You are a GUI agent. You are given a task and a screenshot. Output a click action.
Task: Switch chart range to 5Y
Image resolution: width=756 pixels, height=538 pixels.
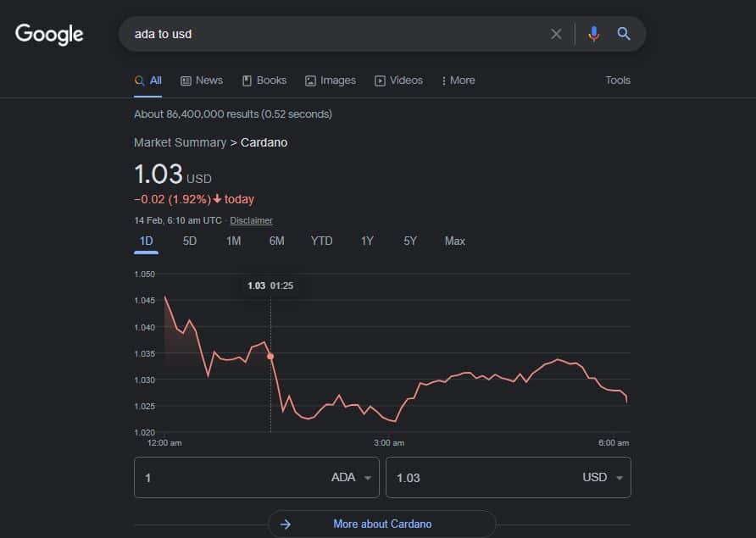pos(410,241)
